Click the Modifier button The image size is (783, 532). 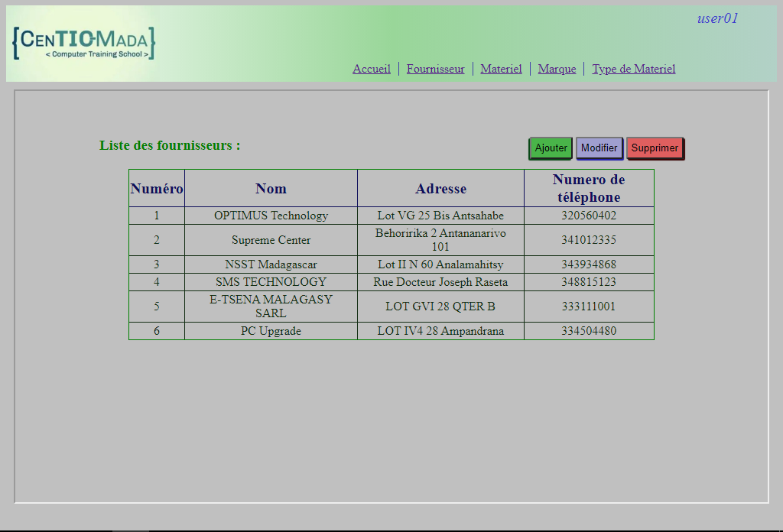(599, 148)
